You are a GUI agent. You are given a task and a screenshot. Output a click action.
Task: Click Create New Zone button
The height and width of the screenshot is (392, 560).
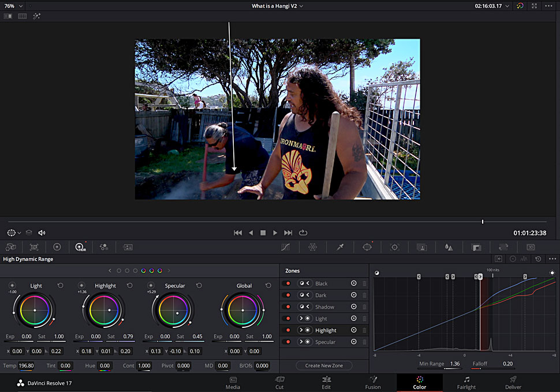point(324,365)
